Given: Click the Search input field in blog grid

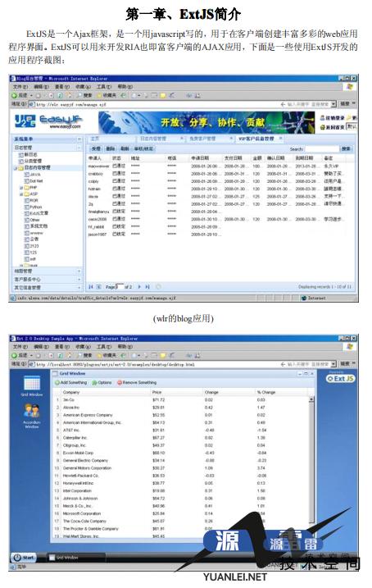Looking at the screenshot, I should point(321,149).
